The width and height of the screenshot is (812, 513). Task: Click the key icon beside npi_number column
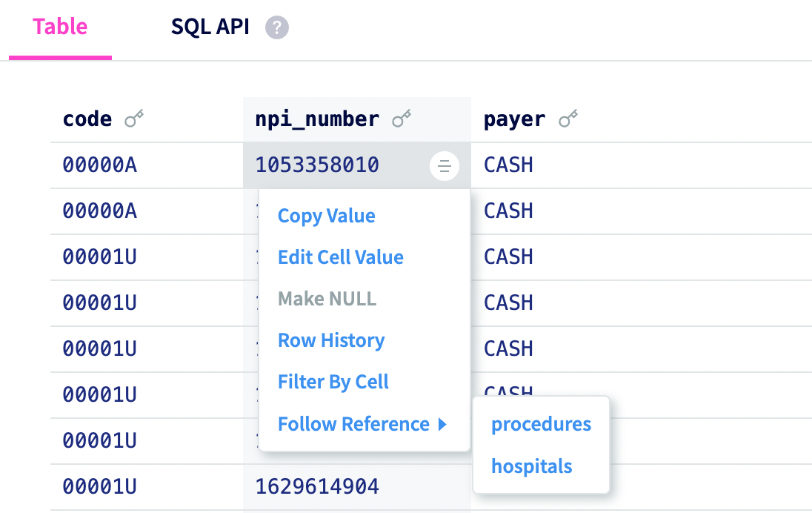click(x=402, y=119)
